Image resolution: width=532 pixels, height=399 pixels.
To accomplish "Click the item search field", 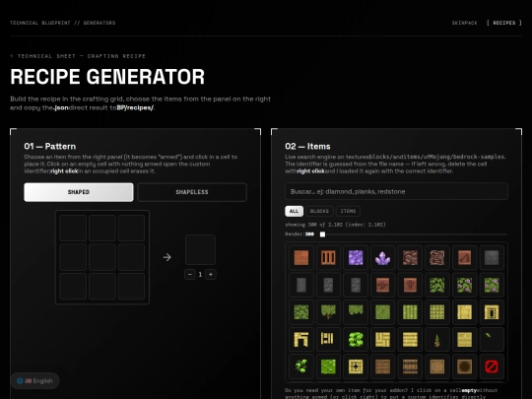I will coord(396,191).
